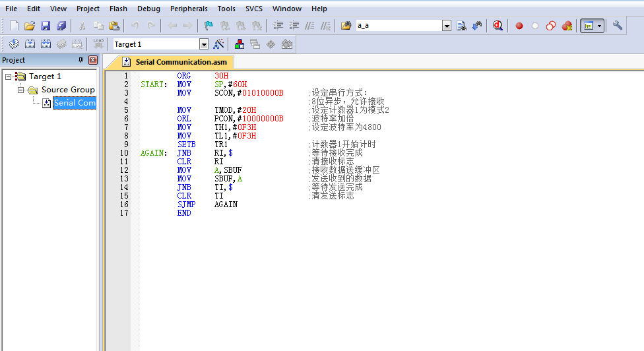Image resolution: width=644 pixels, height=351 pixels.
Task: Click the Batch Build icon
Action: tap(61, 44)
